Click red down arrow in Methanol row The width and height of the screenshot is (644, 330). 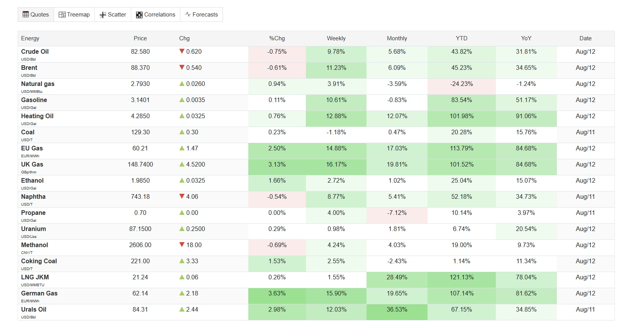click(x=182, y=245)
